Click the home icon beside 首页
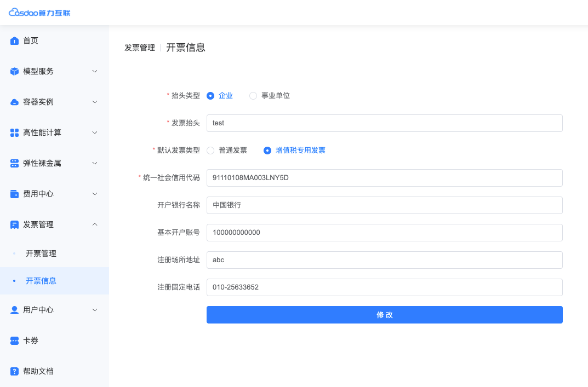Image resolution: width=588 pixels, height=387 pixels. (x=14, y=41)
